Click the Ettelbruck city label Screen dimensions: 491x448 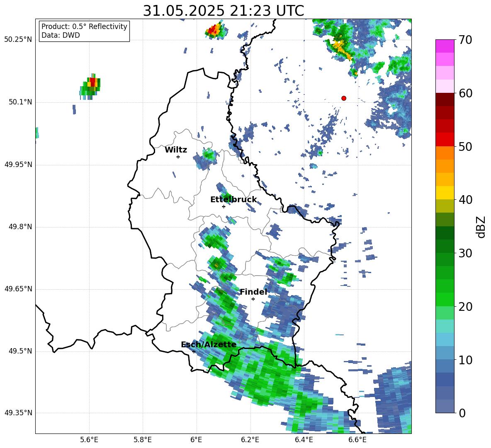[233, 200]
